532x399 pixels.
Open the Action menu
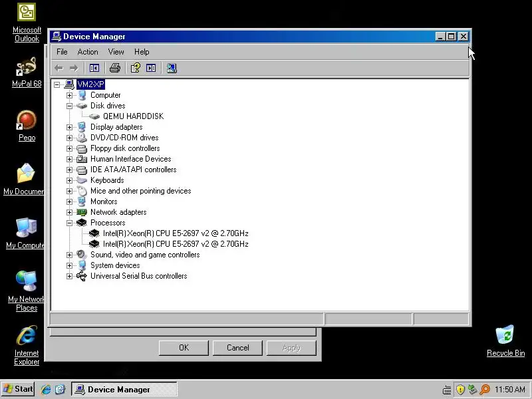pos(88,52)
